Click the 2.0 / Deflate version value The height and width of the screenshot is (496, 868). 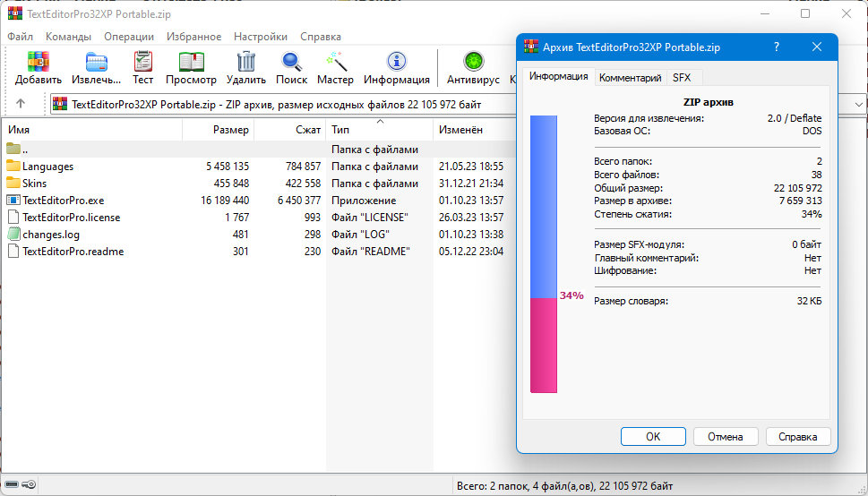coord(795,118)
